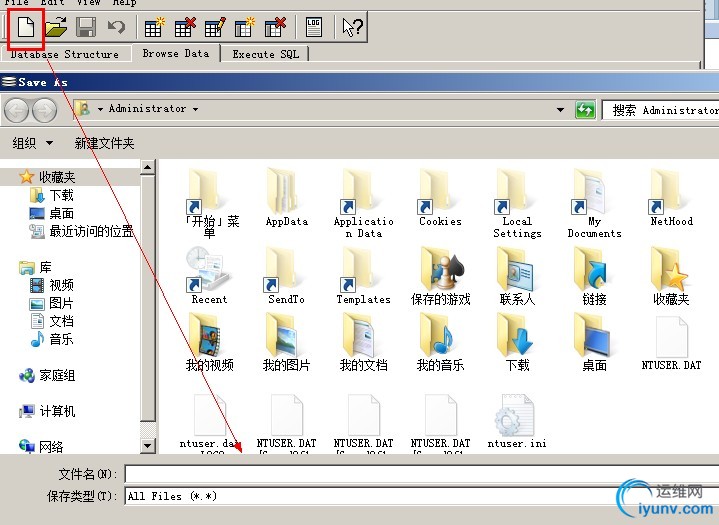Viewport: 719px width, 525px height.
Task: Open the 组织 organize menu
Action: tap(33, 143)
